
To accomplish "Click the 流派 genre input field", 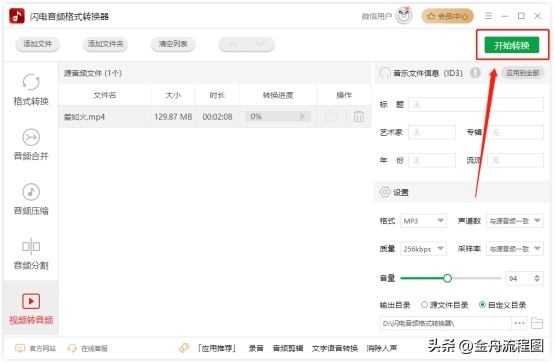I will click(x=515, y=160).
